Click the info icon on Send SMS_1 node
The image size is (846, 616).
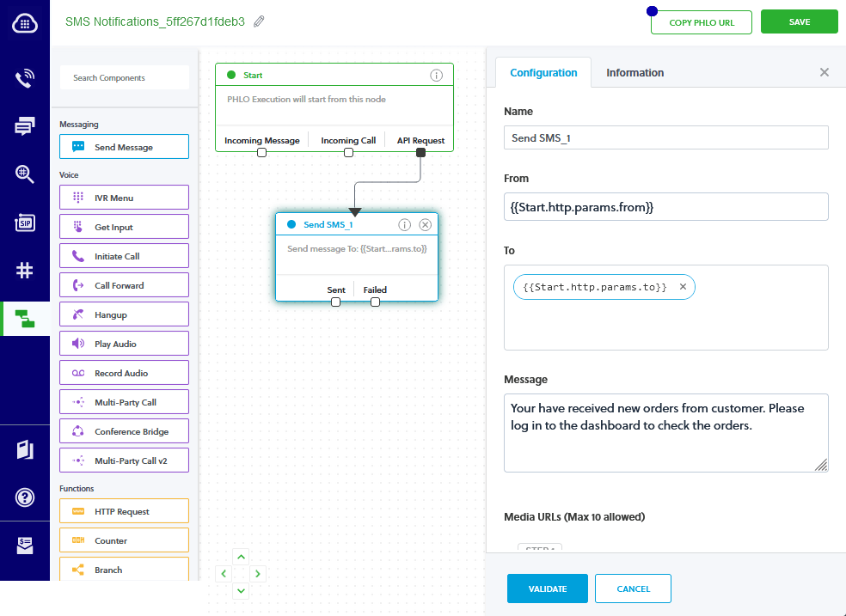[404, 224]
